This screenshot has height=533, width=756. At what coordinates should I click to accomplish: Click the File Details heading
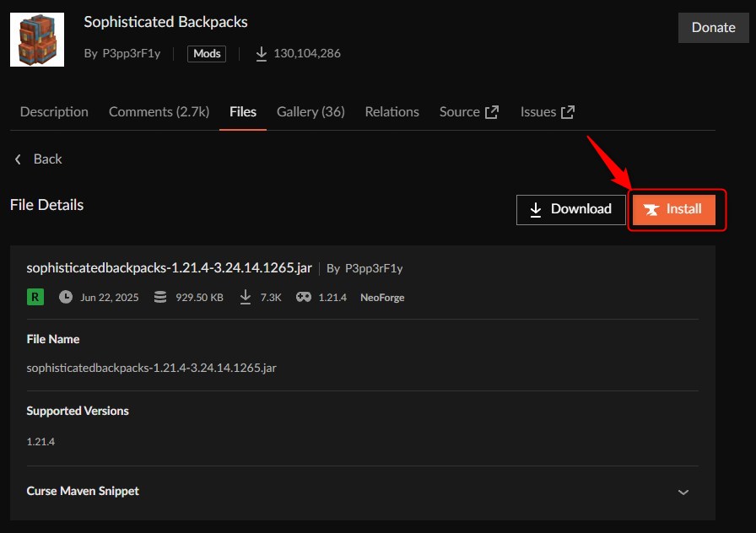[46, 205]
